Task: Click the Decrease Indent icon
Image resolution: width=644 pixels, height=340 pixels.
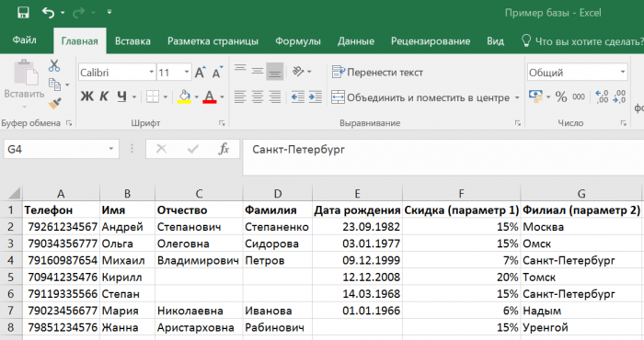Action: 298,96
